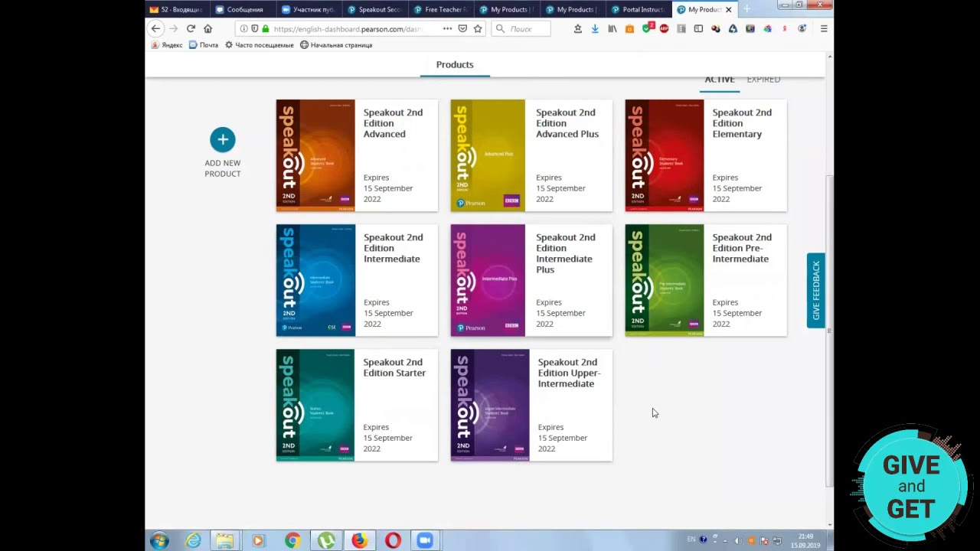Open the Windows Start button
Screen dimensions: 980x551
pos(159,541)
